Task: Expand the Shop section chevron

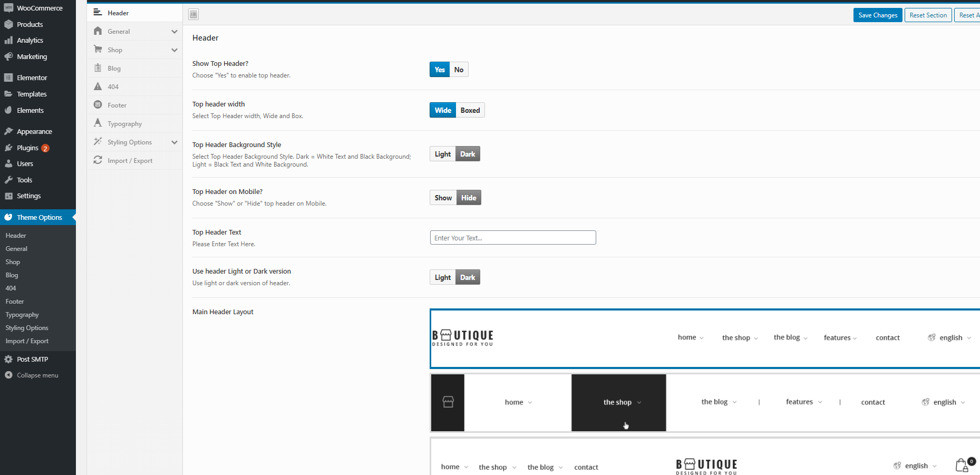Action: click(x=174, y=50)
